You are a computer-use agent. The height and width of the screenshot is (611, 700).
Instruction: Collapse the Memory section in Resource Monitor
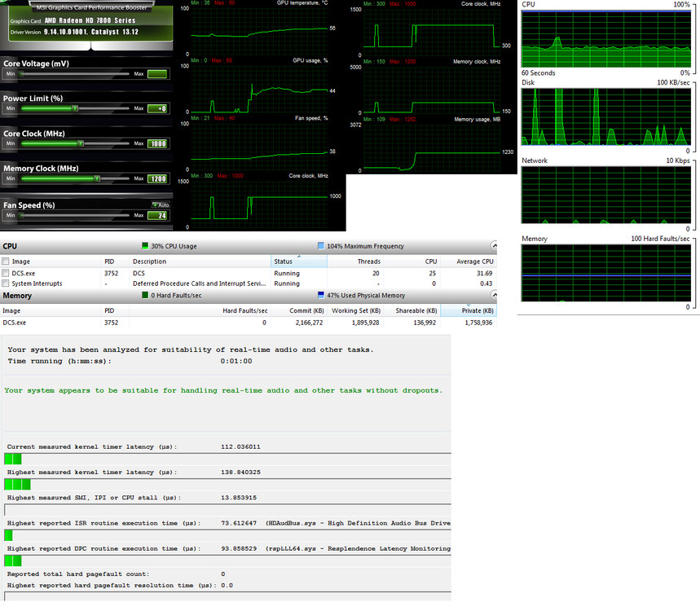(x=494, y=295)
